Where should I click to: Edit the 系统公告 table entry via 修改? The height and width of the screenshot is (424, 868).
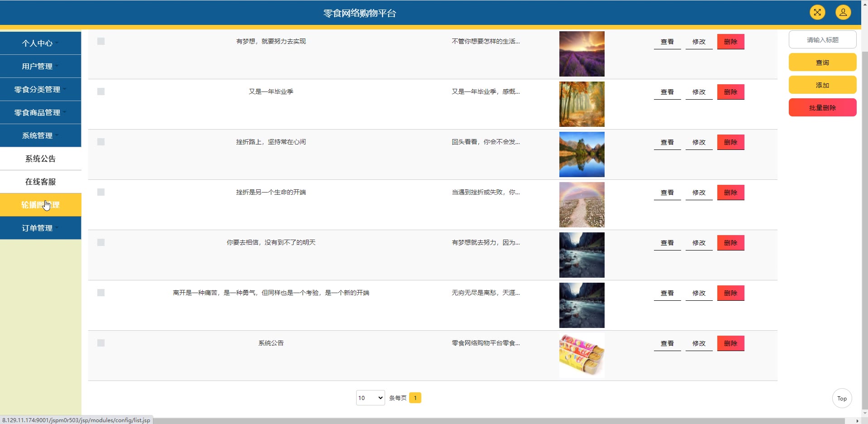[x=699, y=343]
